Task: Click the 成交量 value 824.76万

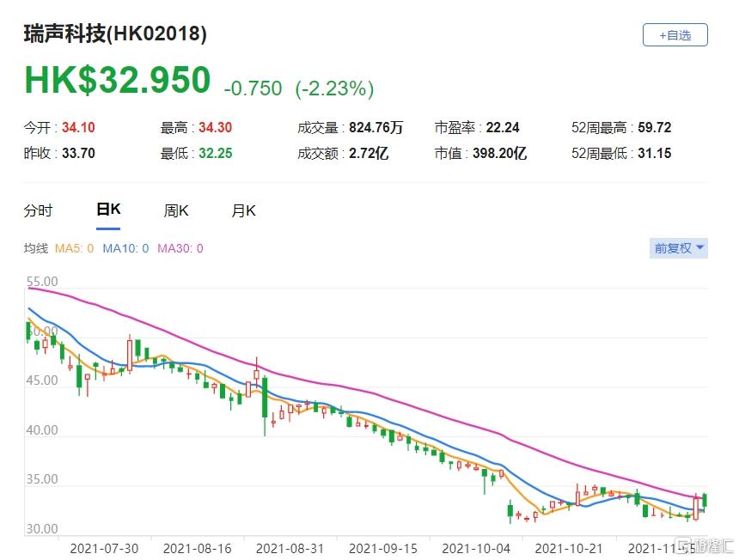Action: [x=376, y=128]
